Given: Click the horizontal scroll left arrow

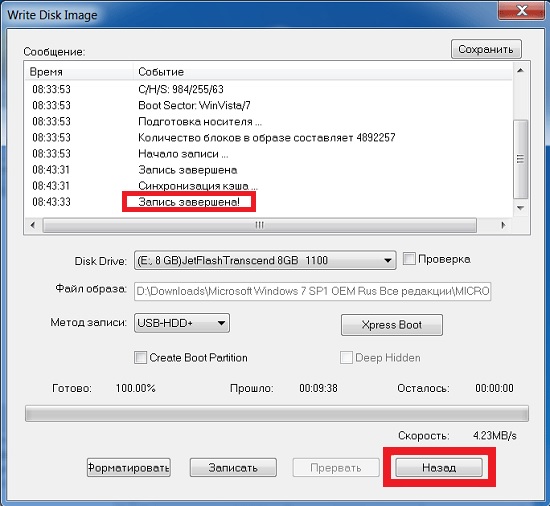Looking at the screenshot, I should [x=33, y=225].
